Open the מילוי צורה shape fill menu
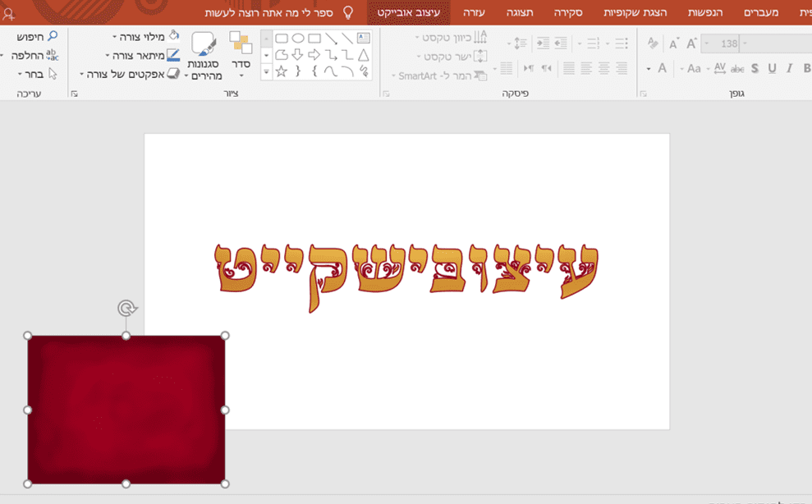Image resolution: width=812 pixels, height=504 pixels. [x=145, y=36]
